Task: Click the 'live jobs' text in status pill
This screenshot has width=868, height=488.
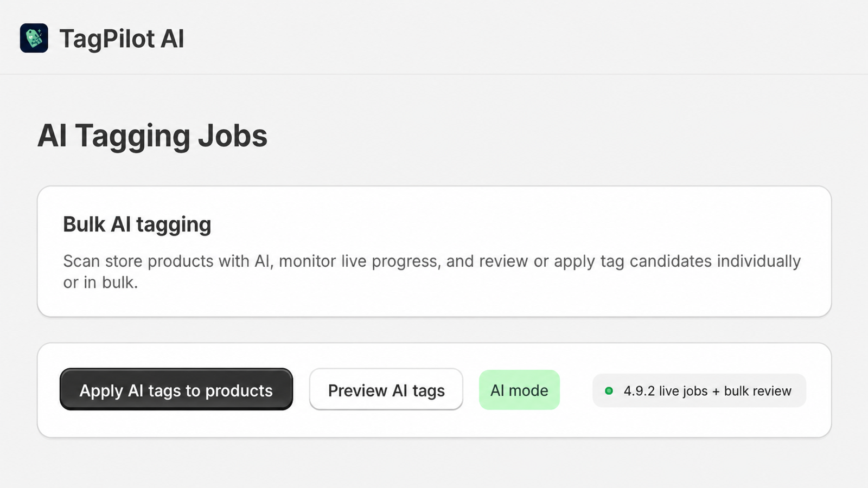Action: click(683, 391)
